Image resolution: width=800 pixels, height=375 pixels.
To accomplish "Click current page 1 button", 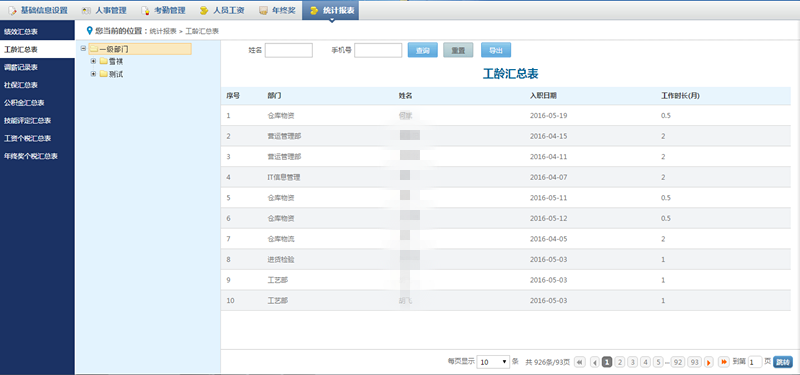I will pos(607,362).
